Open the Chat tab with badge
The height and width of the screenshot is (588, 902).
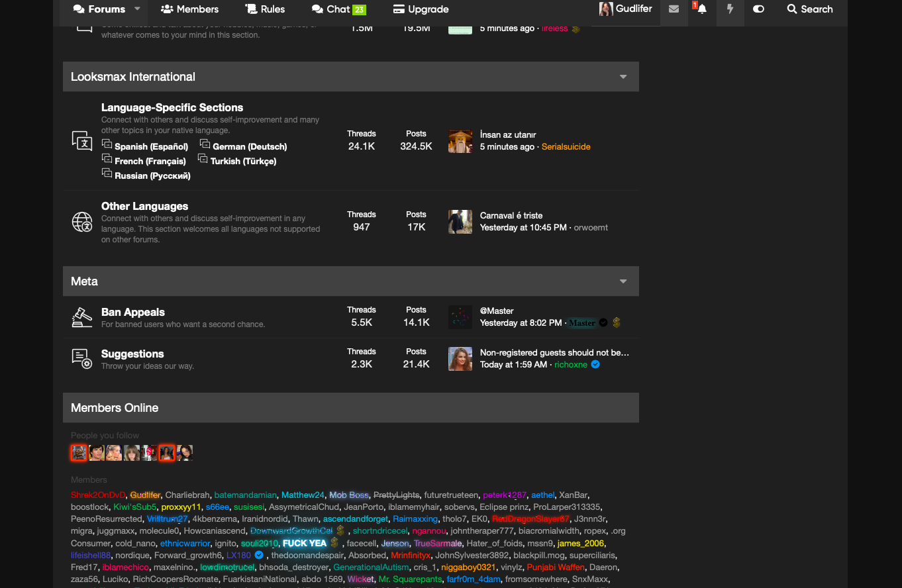tap(338, 9)
